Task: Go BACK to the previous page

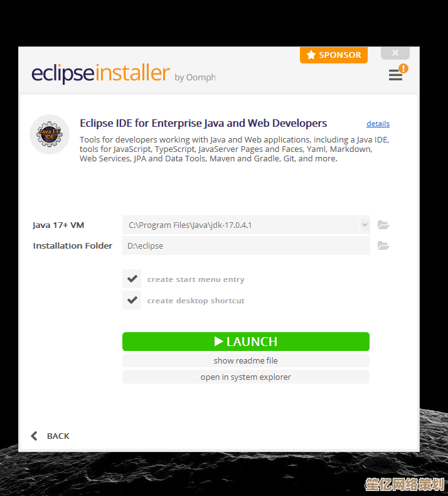Action: pos(51,436)
